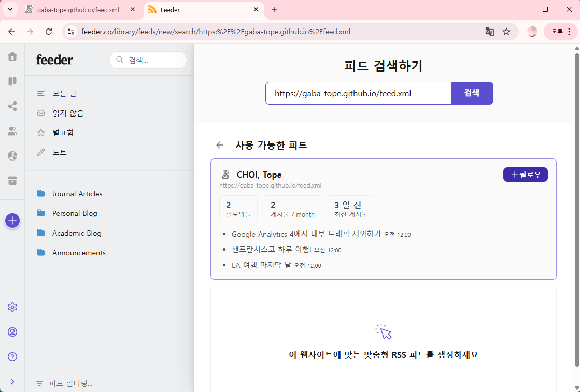
Task: Click the translate page icon
Action: pos(490,32)
